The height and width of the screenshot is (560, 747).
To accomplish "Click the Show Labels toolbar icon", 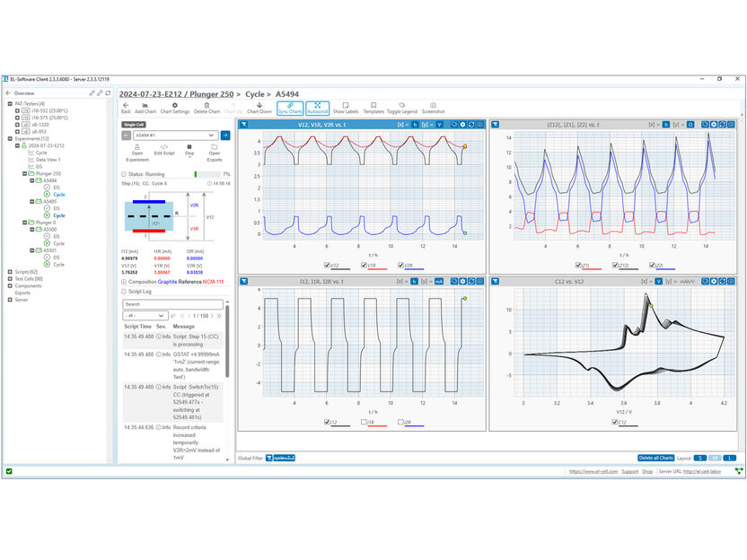I will coord(346,108).
